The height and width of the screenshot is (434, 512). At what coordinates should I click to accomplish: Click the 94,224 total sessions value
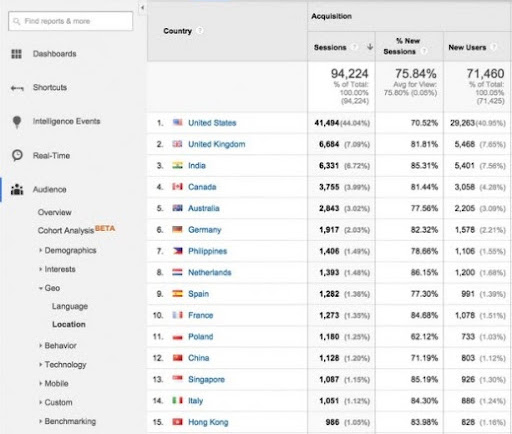(x=349, y=73)
